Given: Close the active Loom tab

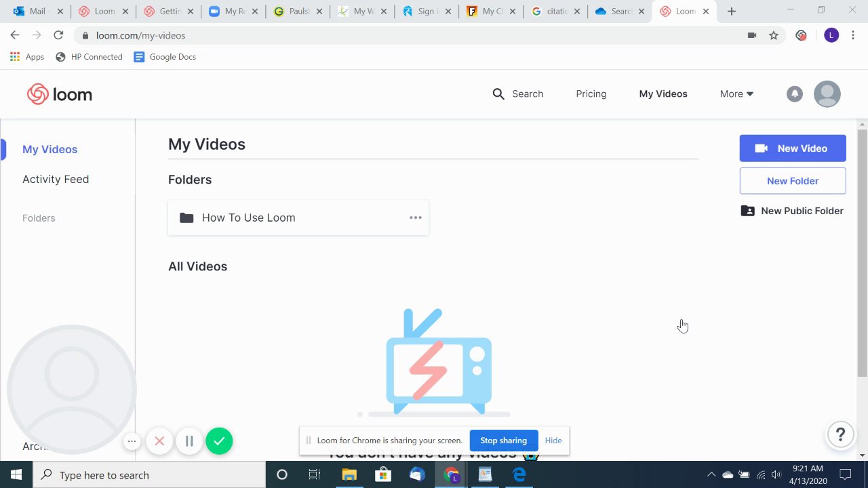Looking at the screenshot, I should 706,12.
